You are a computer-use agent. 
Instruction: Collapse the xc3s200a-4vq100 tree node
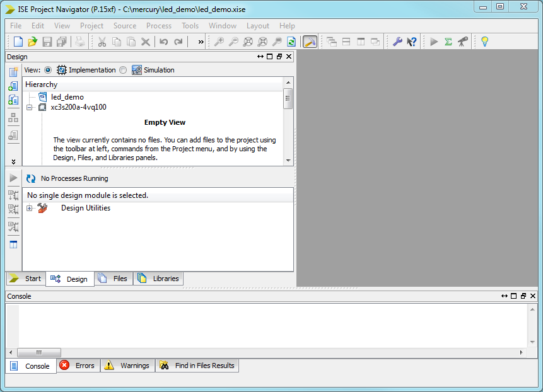30,107
